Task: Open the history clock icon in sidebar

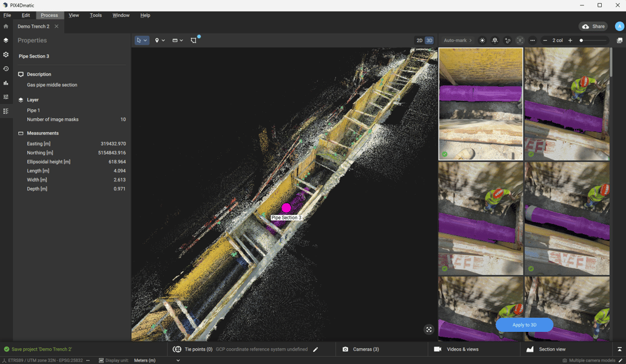Action: pos(6,69)
